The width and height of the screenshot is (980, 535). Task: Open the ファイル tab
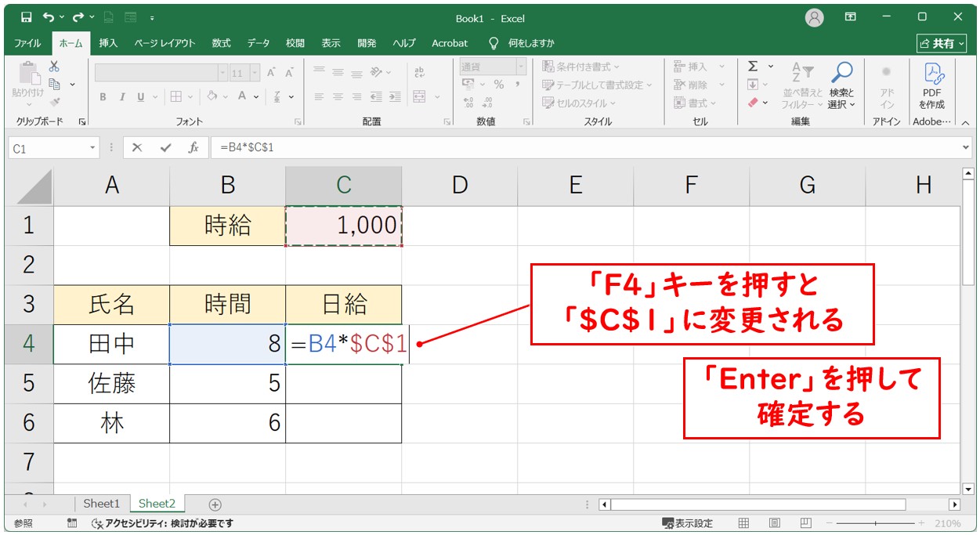tap(27, 43)
